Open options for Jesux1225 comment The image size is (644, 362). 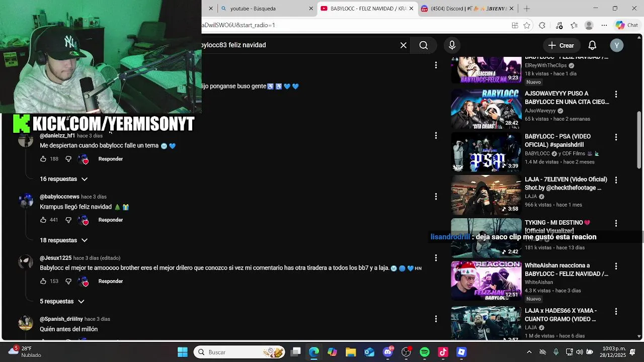click(x=436, y=258)
